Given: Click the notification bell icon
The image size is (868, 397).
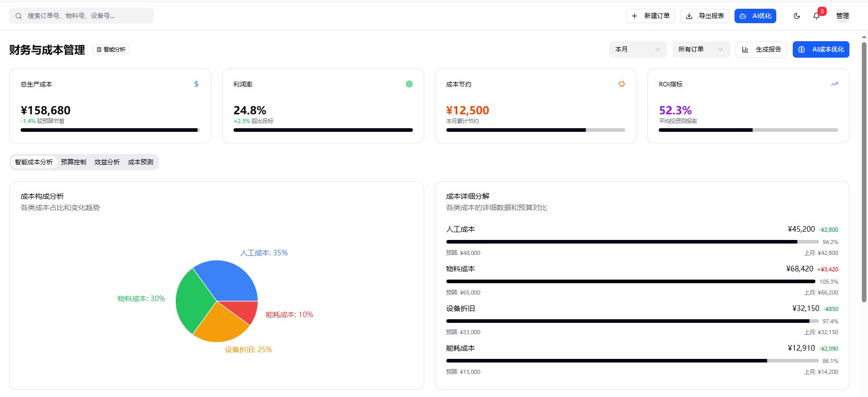Looking at the screenshot, I should click(x=816, y=16).
